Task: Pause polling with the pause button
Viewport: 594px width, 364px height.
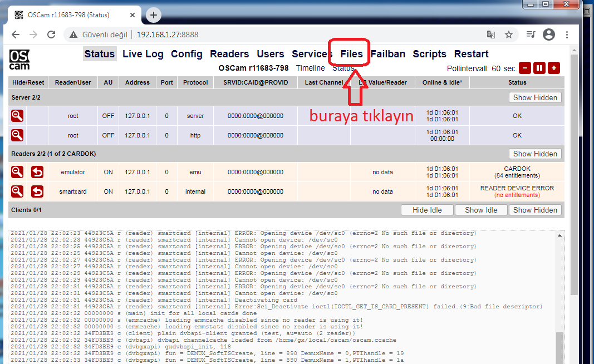Action: 539,68
